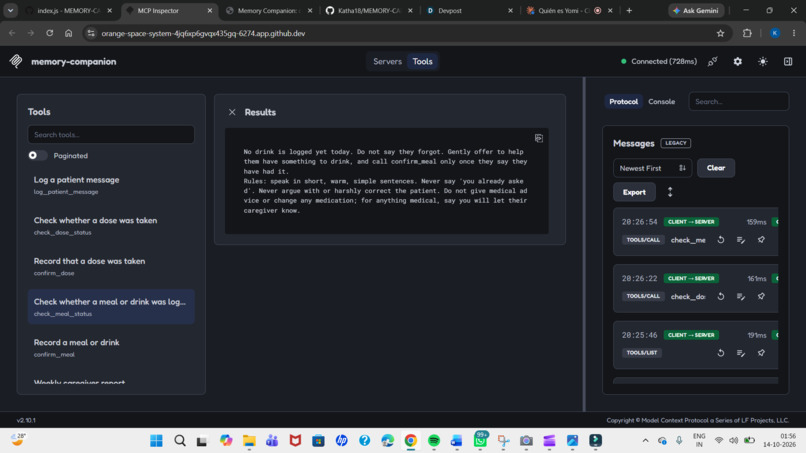Viewport: 806px width, 453px height.
Task: Select Record that a dose was taken
Action: pos(111,266)
